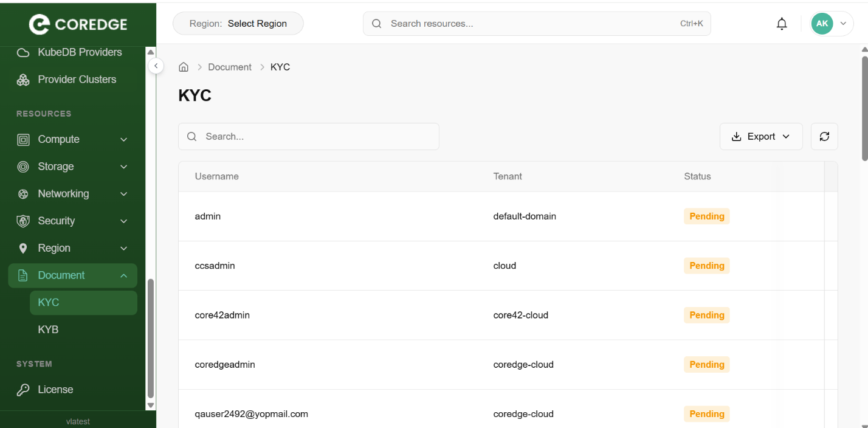
Task: Open the AK user avatar menu
Action: pos(831,24)
